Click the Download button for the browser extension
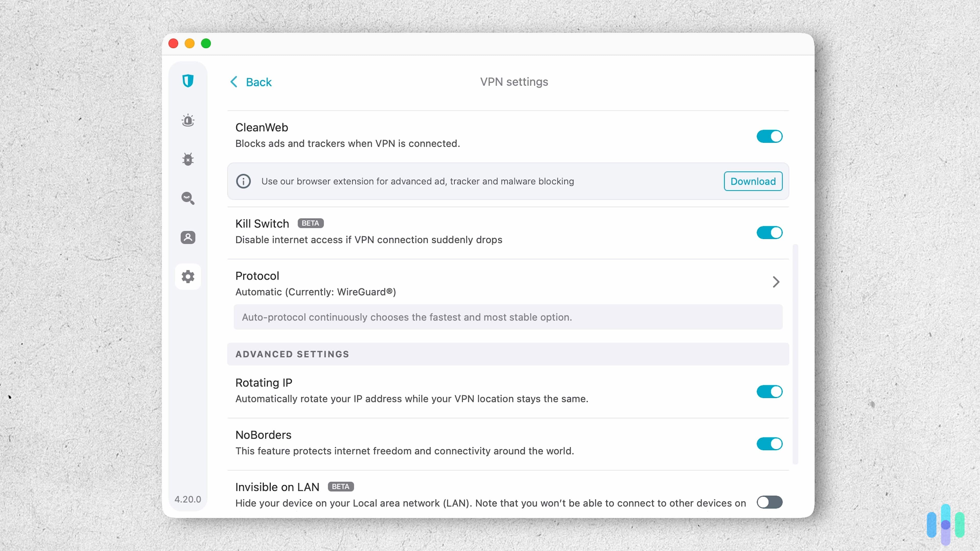The width and height of the screenshot is (980, 551). [753, 181]
